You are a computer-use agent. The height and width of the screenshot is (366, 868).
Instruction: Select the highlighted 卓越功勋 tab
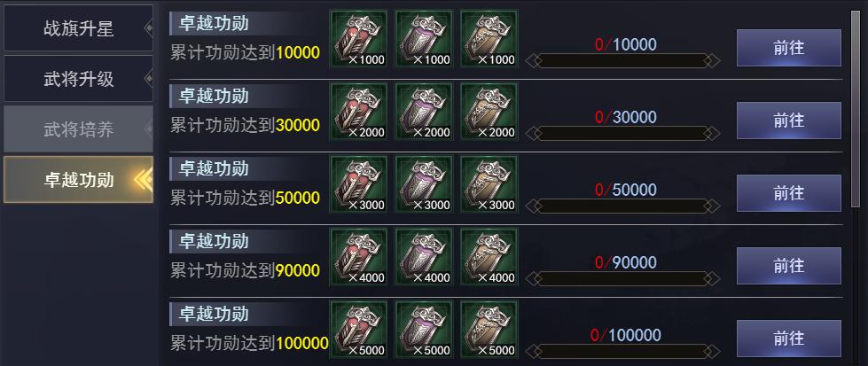[x=78, y=179]
